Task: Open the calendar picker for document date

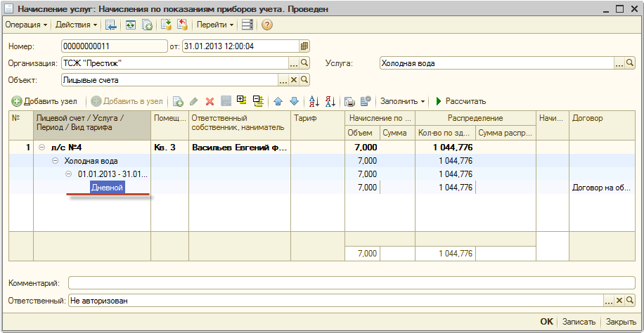Action: click(x=304, y=46)
